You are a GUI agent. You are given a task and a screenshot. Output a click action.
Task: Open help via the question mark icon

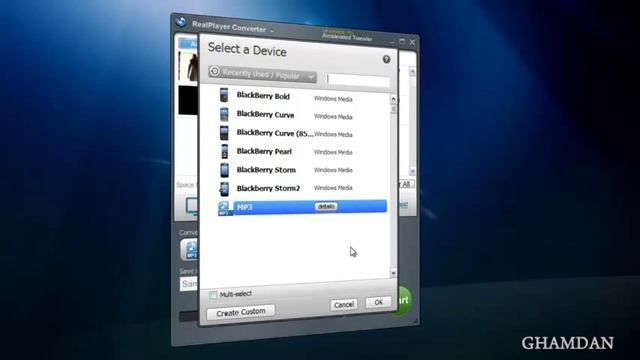coord(386,60)
